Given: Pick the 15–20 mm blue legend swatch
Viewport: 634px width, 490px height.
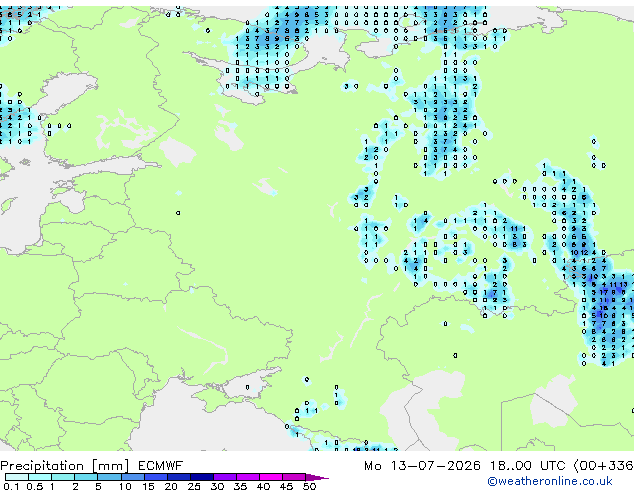Looking at the screenshot, I should pos(155,477).
